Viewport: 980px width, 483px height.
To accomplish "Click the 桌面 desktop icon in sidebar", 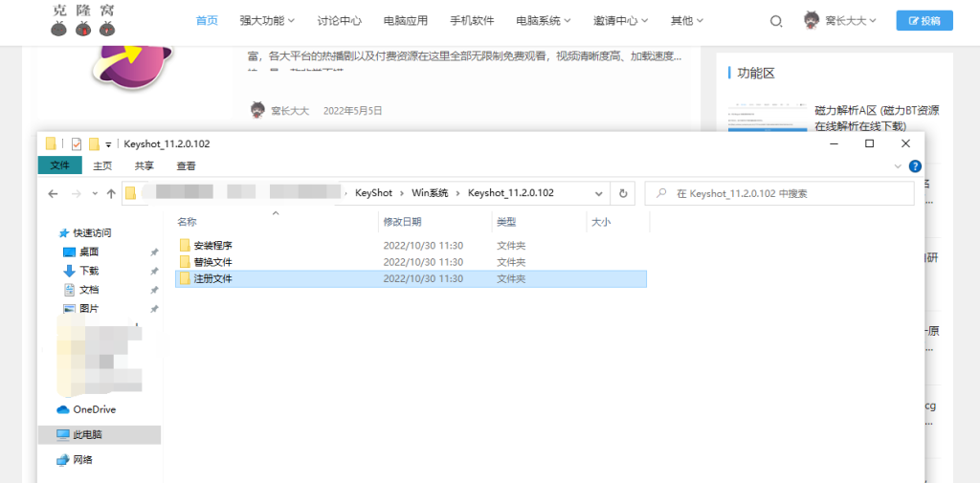I will click(69, 252).
